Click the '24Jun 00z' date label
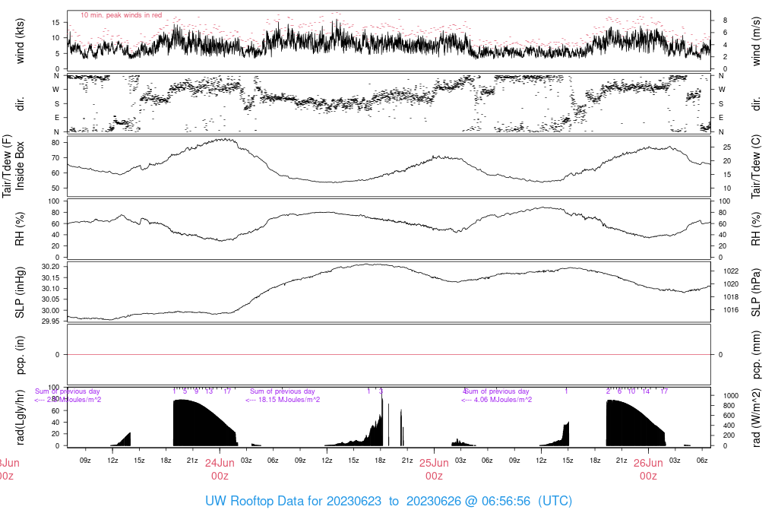Image resolution: width=778 pixels, height=532 pixels. coord(220,470)
